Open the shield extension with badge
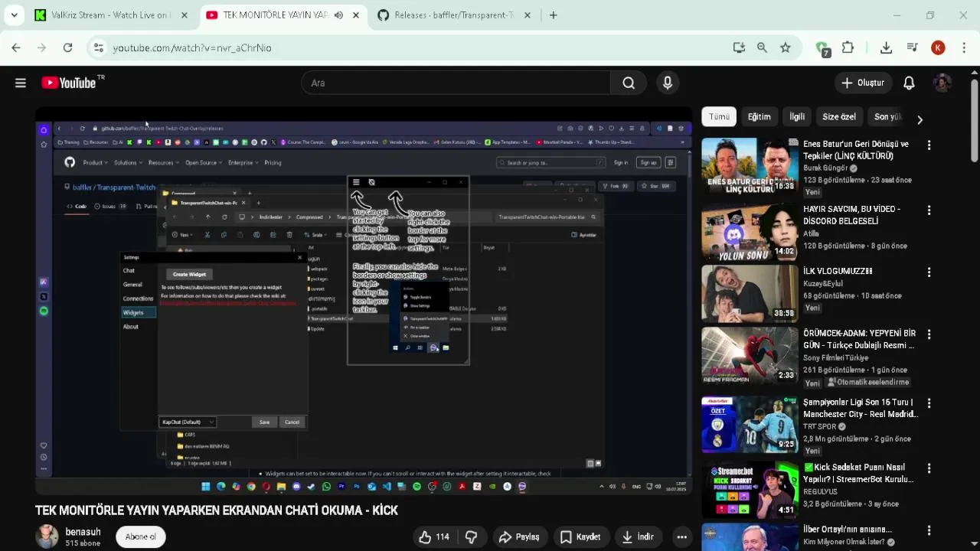Viewport: 980px width, 551px height. coord(823,49)
